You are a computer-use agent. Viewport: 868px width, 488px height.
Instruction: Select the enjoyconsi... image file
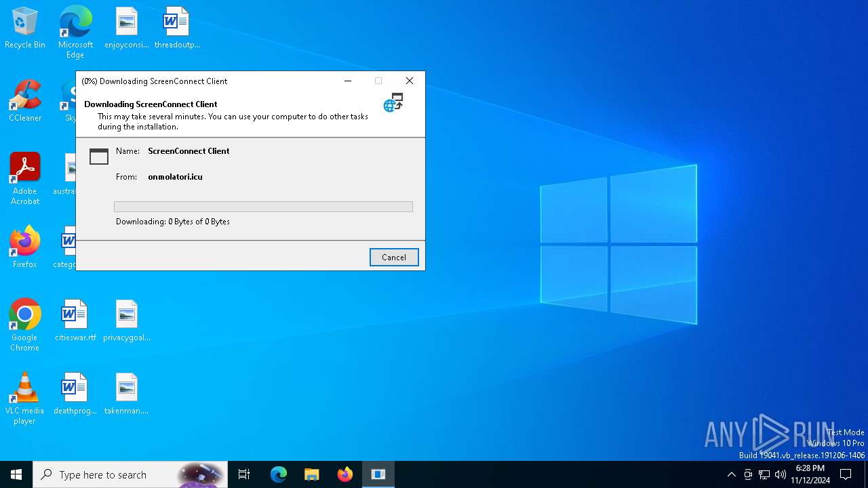pyautogui.click(x=126, y=28)
